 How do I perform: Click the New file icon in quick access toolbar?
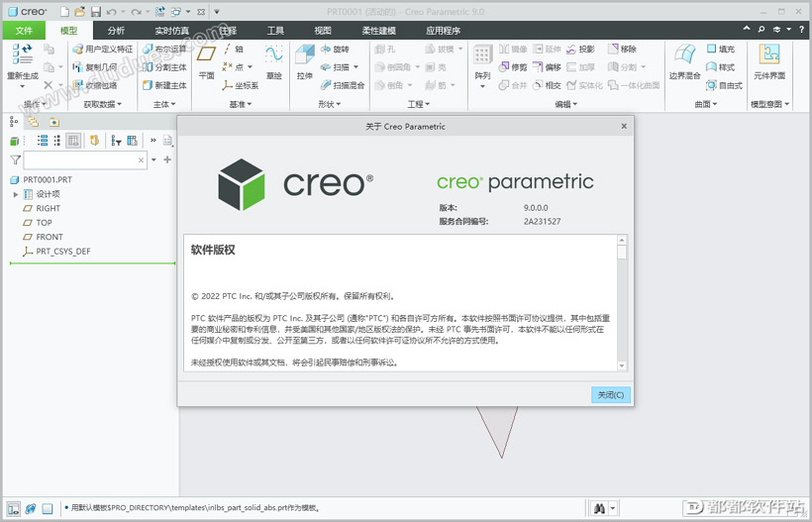point(64,12)
